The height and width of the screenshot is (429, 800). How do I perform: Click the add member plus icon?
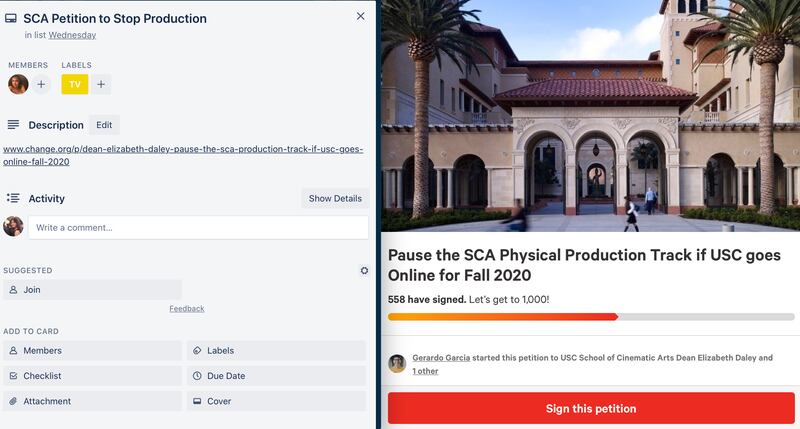click(41, 85)
